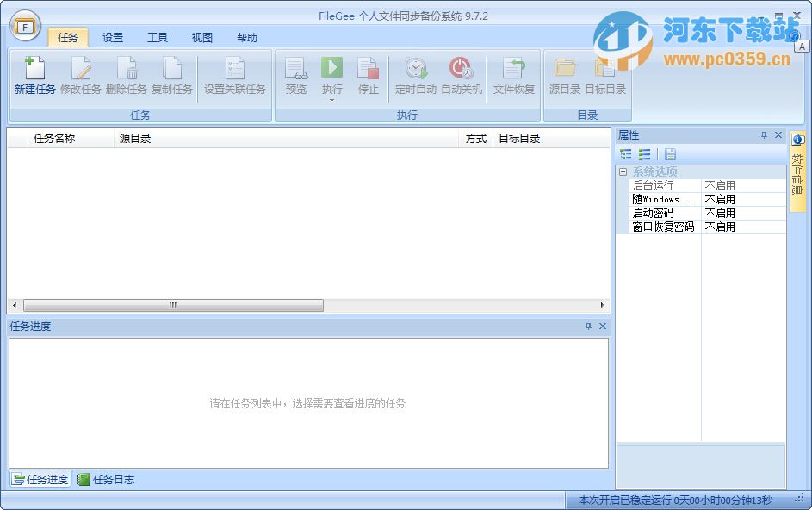Viewport: 812px width, 510px height.
Task: Click the save icon in the 属性 panel
Action: tap(669, 154)
